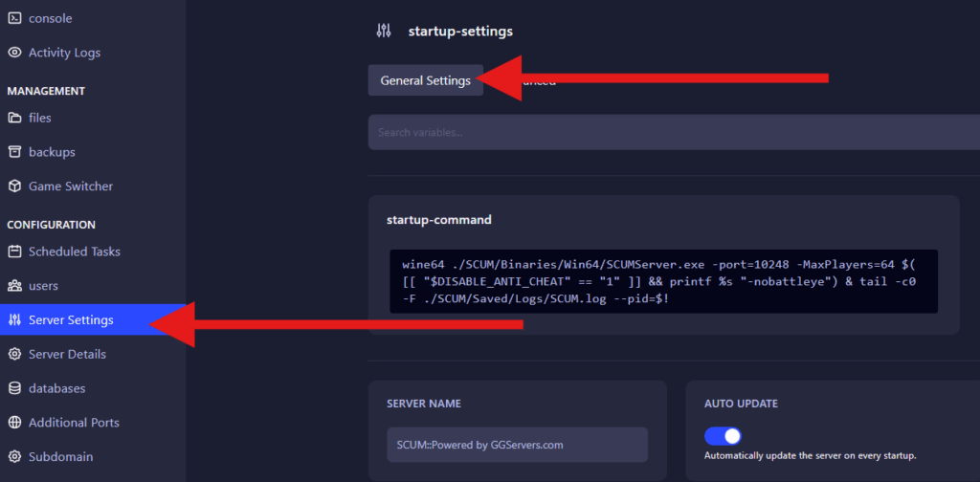Screen dimensions: 980x482
Task: Click the Server Details gear icon
Action: coord(14,354)
